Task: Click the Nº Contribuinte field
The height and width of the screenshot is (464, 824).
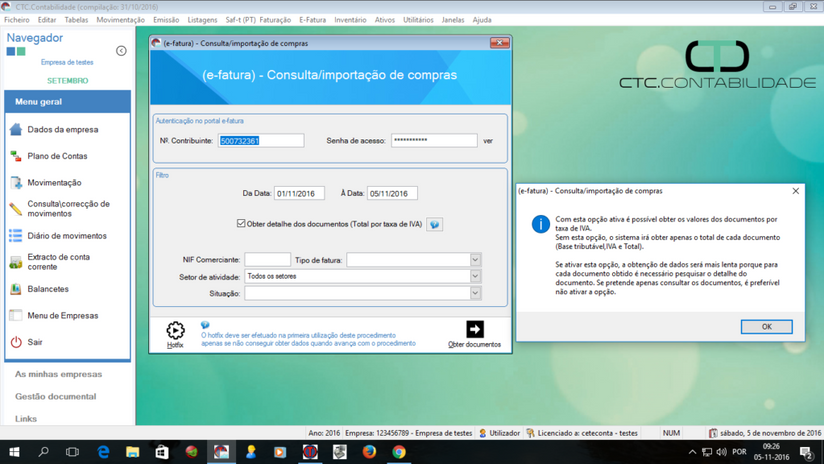Action: tap(261, 140)
